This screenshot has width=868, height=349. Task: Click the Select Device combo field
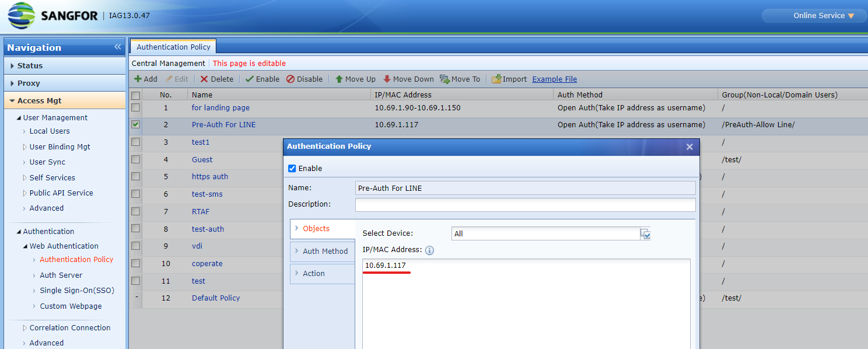point(545,233)
